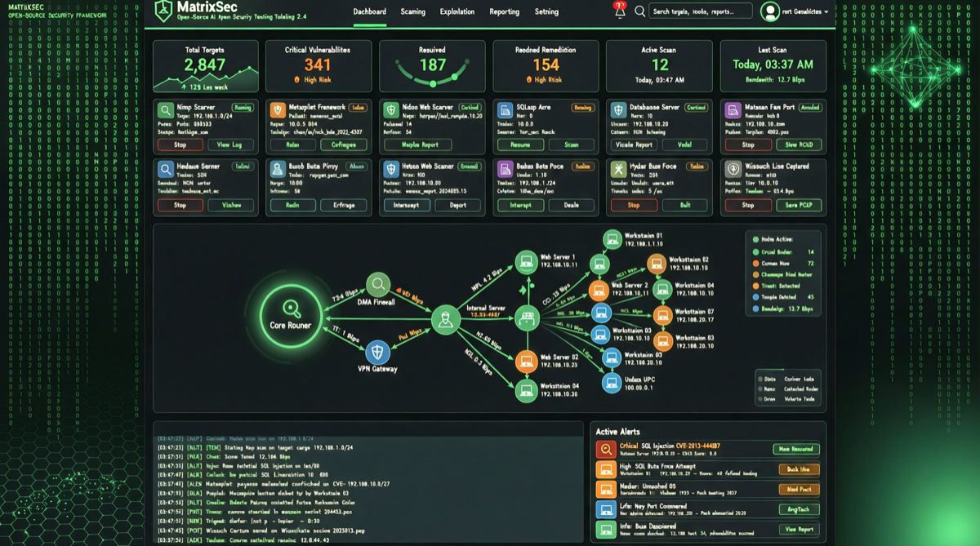Select the Internal Server node icon
The image size is (980, 546).
(x=523, y=318)
